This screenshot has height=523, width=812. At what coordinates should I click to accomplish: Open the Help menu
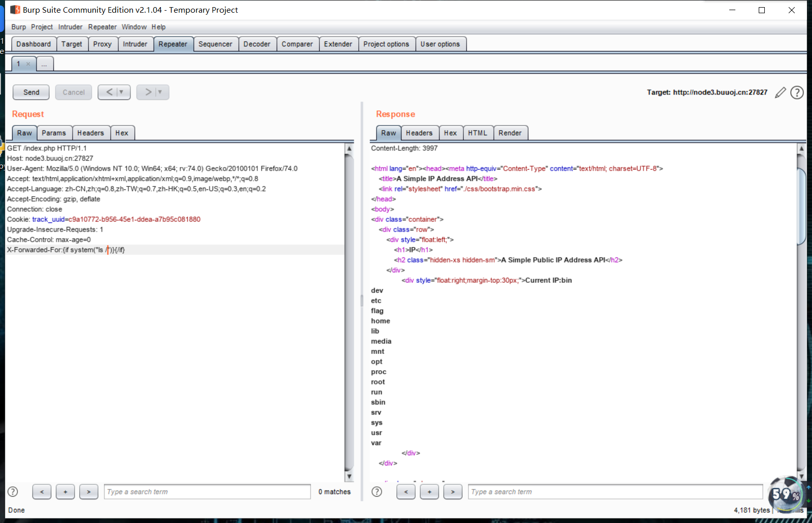158,27
